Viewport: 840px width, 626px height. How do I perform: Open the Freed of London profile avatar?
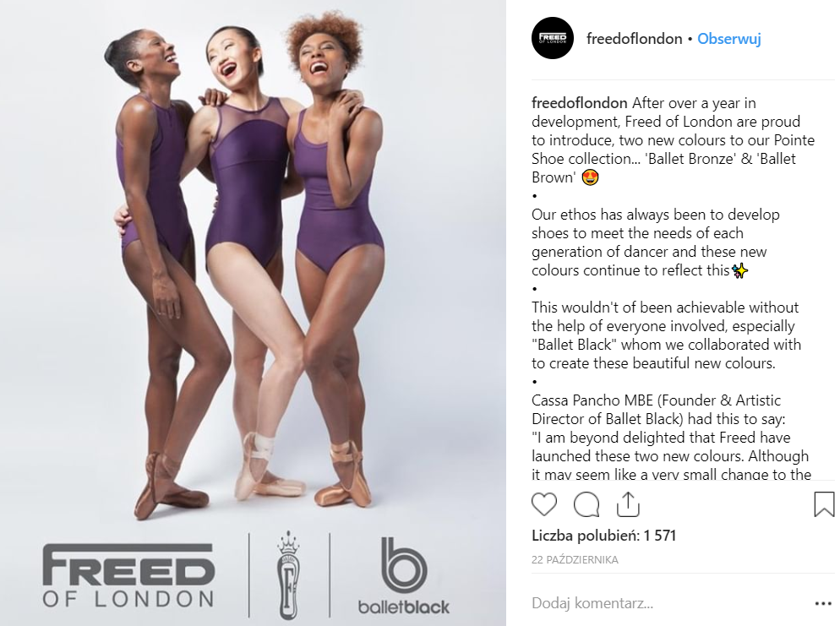(x=553, y=39)
